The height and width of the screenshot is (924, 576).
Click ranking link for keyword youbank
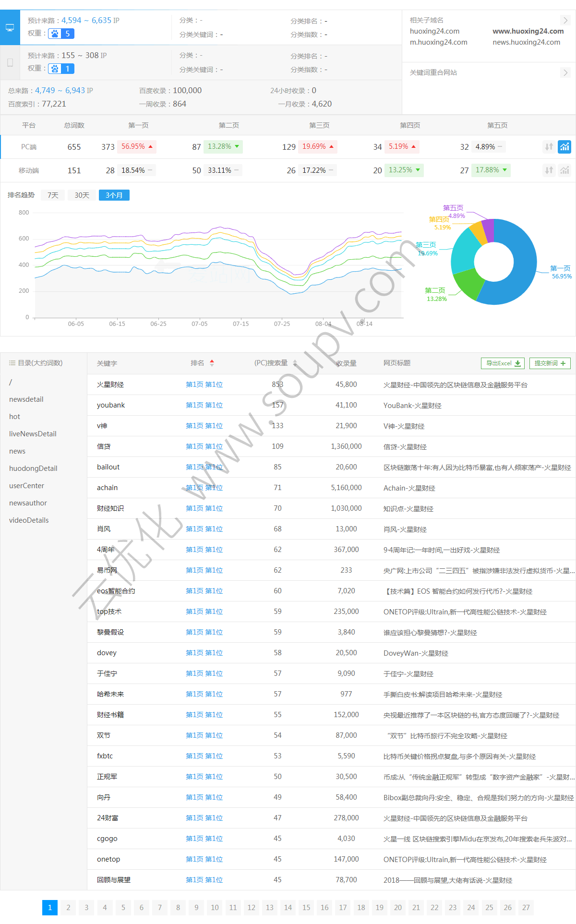point(204,405)
